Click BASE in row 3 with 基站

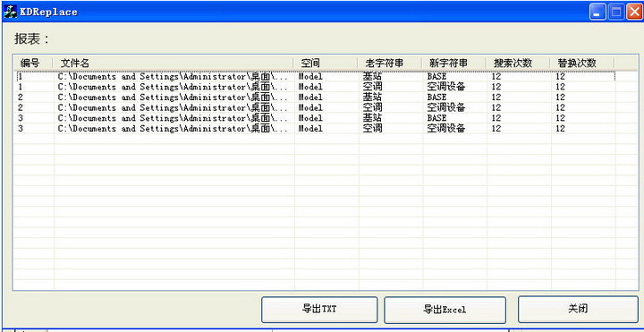pyautogui.click(x=436, y=118)
